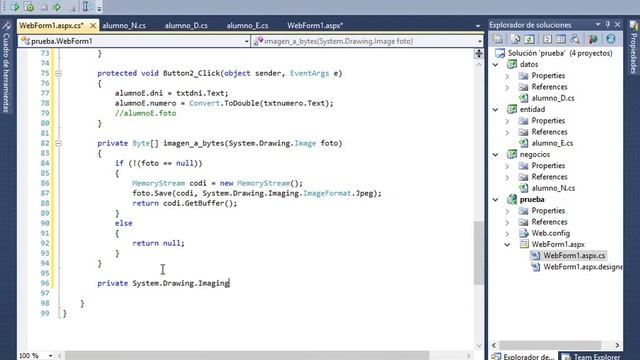Click the alumno_E.cs file icon
Viewport: 640px width, 360px height.
(523, 143)
